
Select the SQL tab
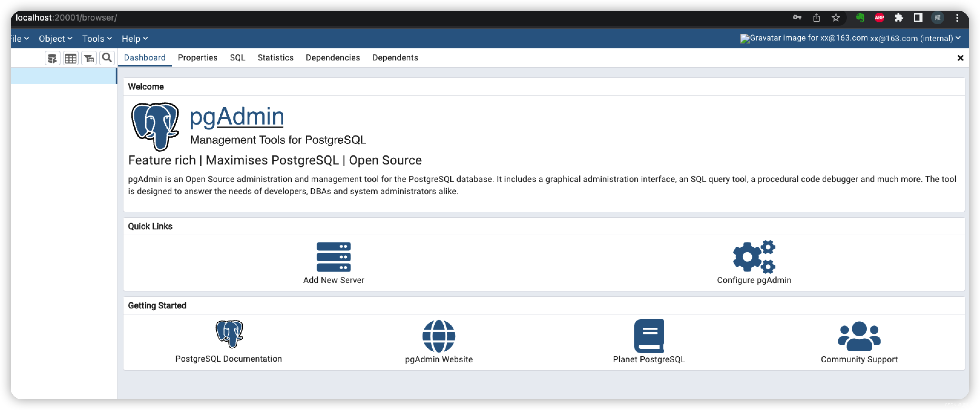pos(237,57)
